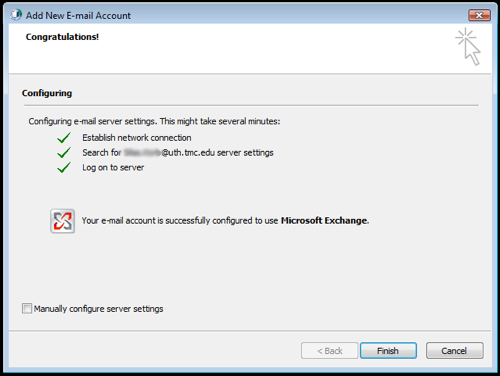The height and width of the screenshot is (376, 500).
Task: Cancel the Add New E-mail Account wizard
Action: (454, 351)
